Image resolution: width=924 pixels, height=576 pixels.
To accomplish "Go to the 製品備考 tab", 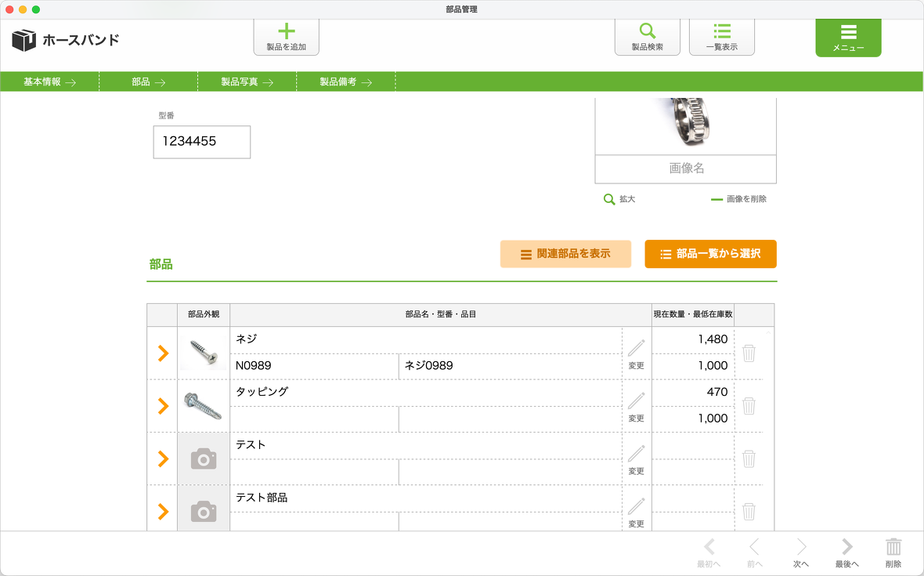I will click(345, 82).
